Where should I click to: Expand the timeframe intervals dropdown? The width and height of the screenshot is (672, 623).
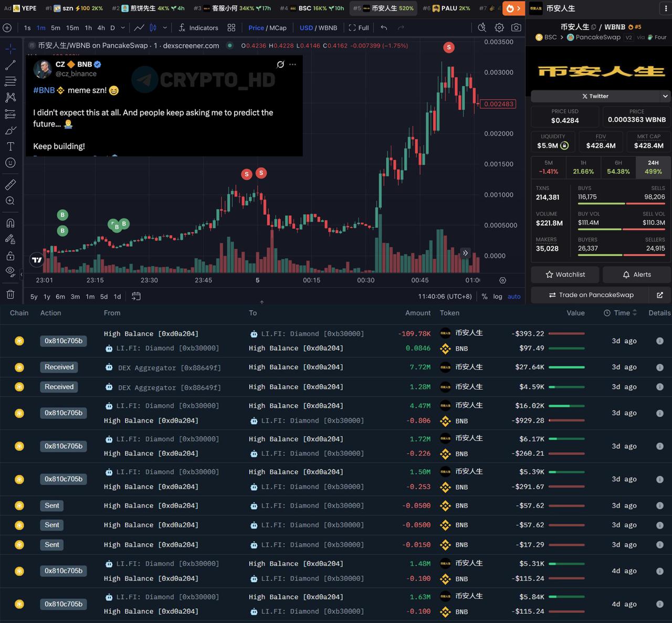(x=123, y=28)
